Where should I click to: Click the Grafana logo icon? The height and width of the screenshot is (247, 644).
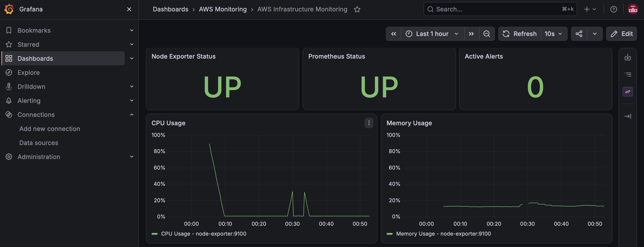coord(9,9)
